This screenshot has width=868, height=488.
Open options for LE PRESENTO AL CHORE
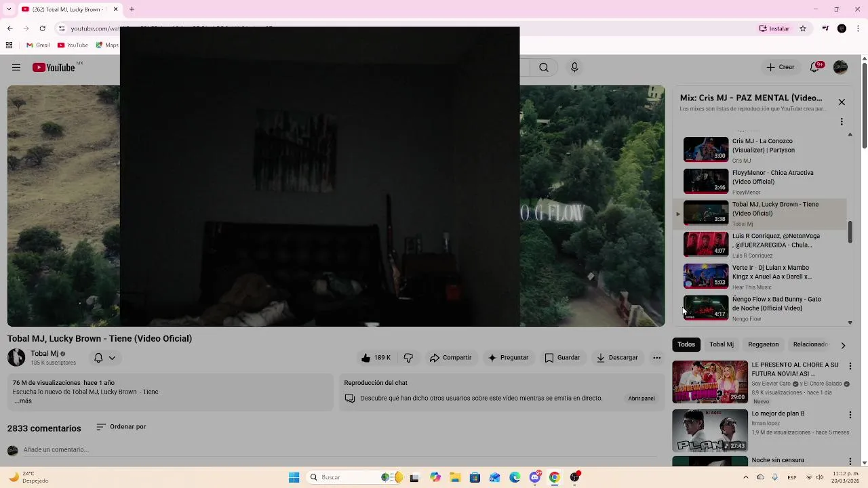[850, 366]
